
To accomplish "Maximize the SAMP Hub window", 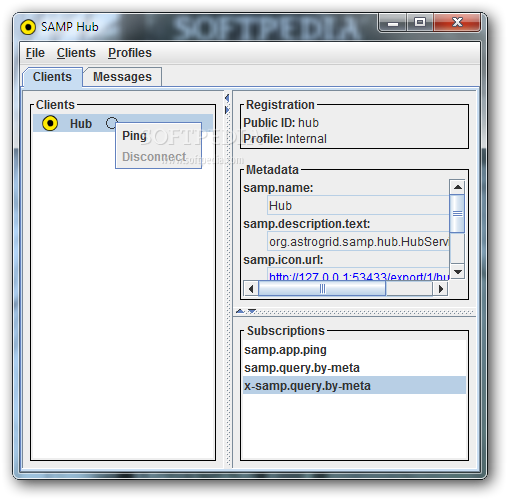I will [420, 23].
